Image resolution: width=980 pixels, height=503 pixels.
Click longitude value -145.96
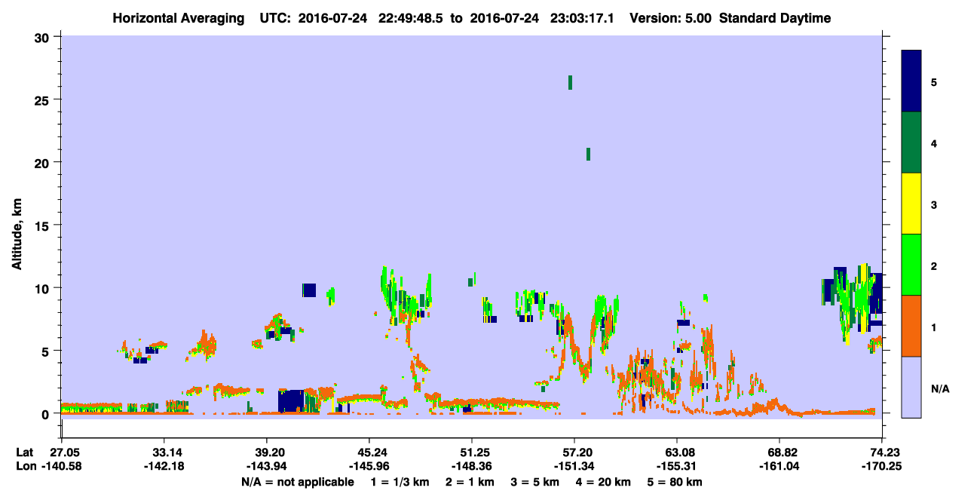369,466
